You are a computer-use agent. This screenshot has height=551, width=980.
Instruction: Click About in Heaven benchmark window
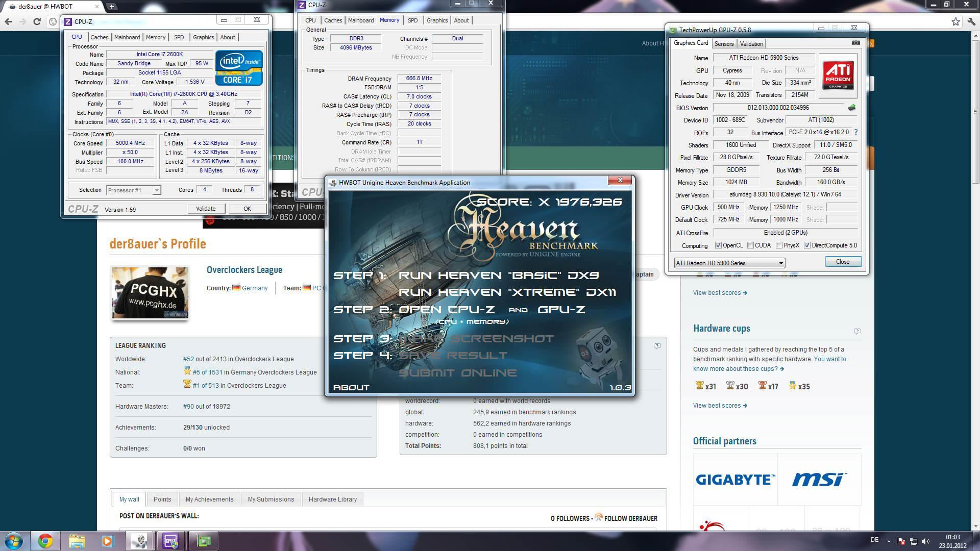tap(351, 388)
